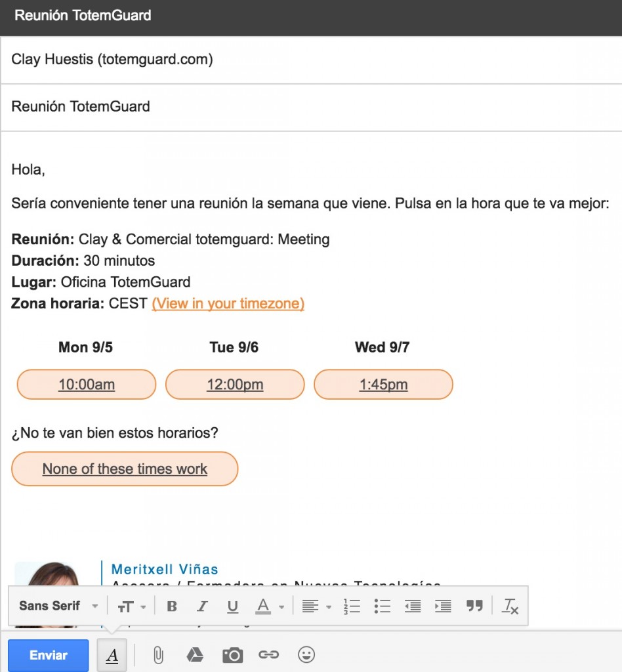Remove formatting with the Tx icon

(x=510, y=606)
